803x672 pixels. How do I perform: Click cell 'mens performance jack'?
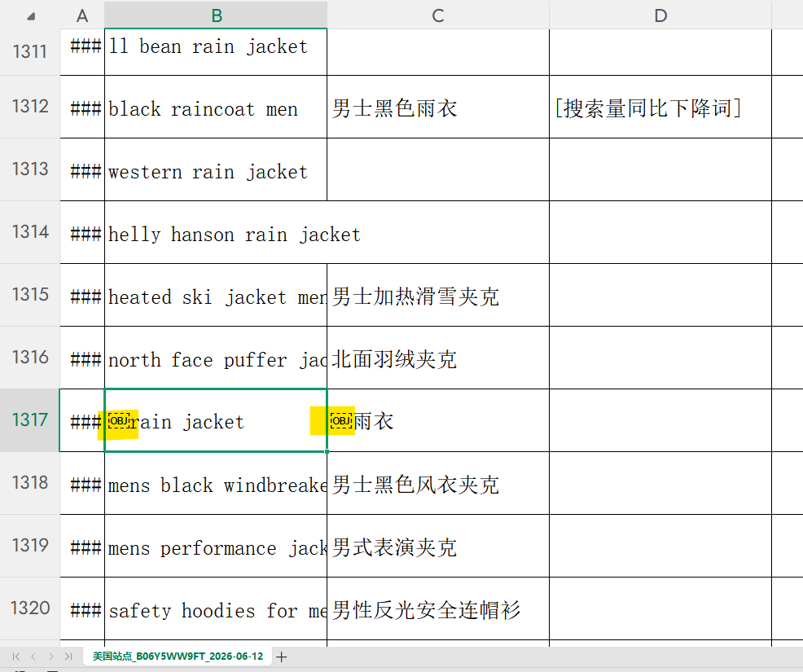pyautogui.click(x=216, y=546)
